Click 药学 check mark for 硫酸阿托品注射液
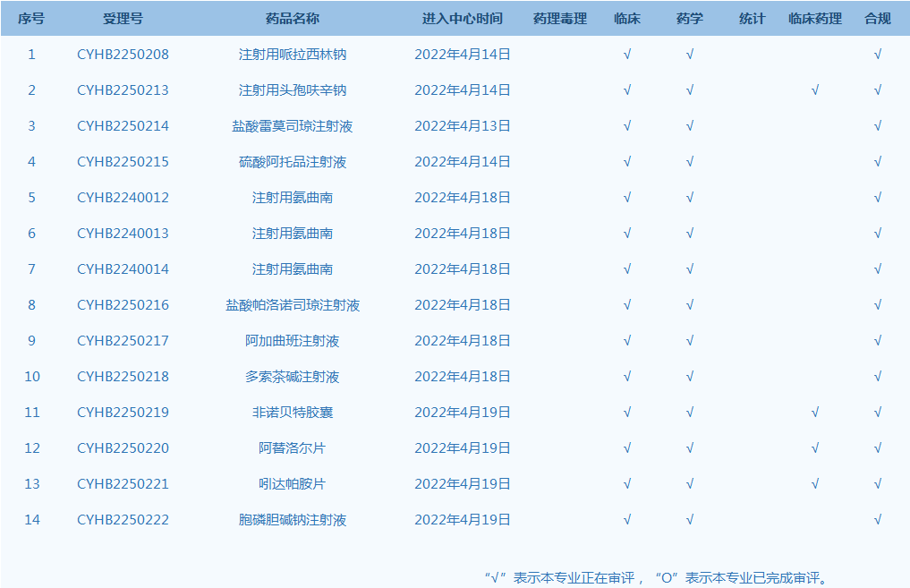 tap(690, 162)
